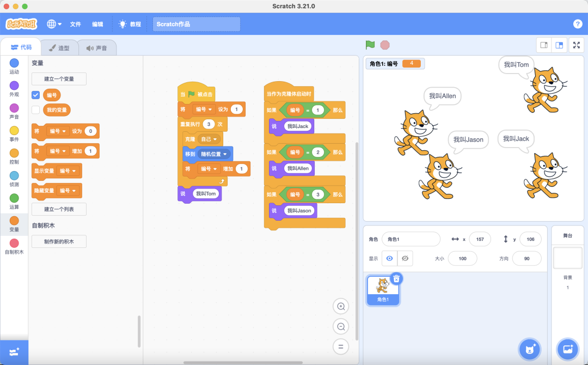Image resolution: width=588 pixels, height=365 pixels.
Task: Open the 文件 menu
Action: click(x=75, y=24)
